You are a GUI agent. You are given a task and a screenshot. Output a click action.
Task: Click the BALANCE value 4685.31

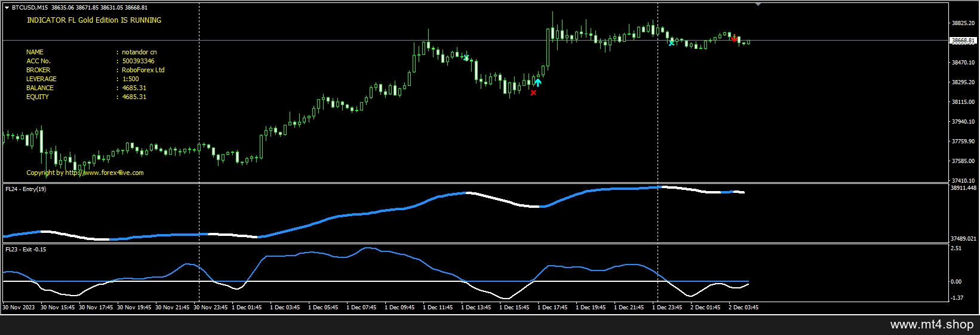[134, 88]
